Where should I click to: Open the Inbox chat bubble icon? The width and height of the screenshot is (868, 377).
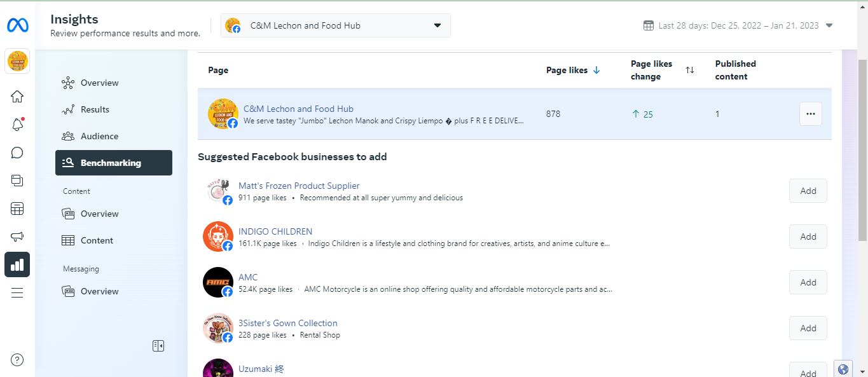pos(17,153)
